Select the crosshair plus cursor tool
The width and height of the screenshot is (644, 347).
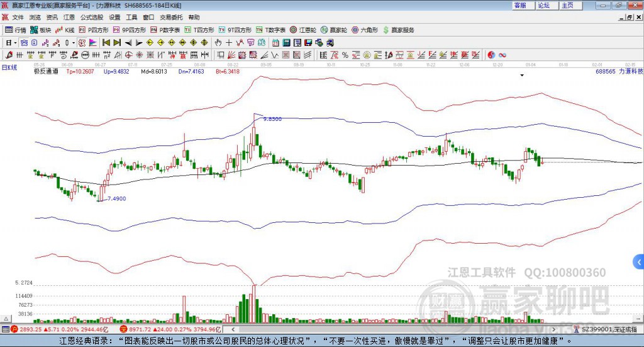[x=229, y=42]
